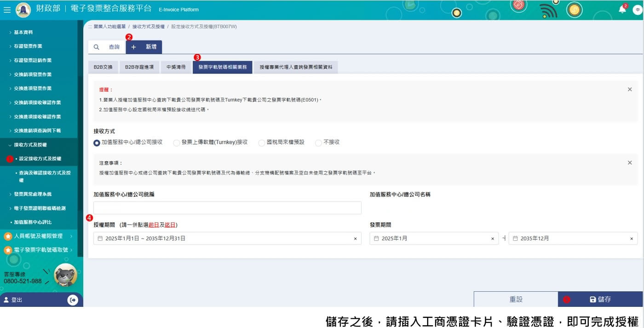This screenshot has width=644, height=328.
Task: Open the 中獎清冊 tab
Action: pyautogui.click(x=176, y=67)
